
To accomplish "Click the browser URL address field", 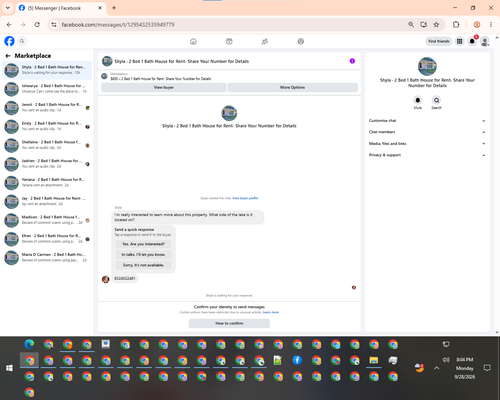I will click(x=230, y=25).
